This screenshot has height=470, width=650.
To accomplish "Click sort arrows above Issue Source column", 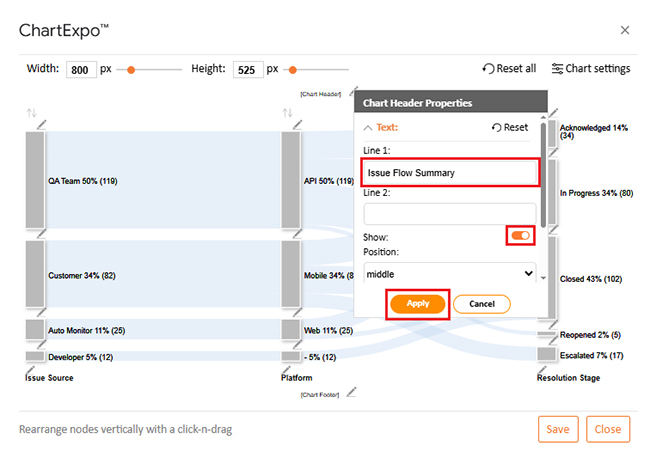I will pos(32,112).
